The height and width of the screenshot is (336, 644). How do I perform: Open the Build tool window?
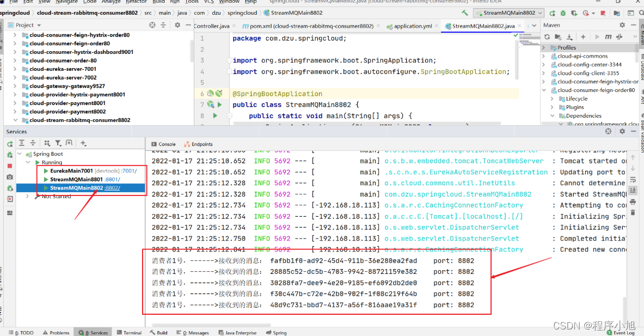pyautogui.click(x=158, y=333)
